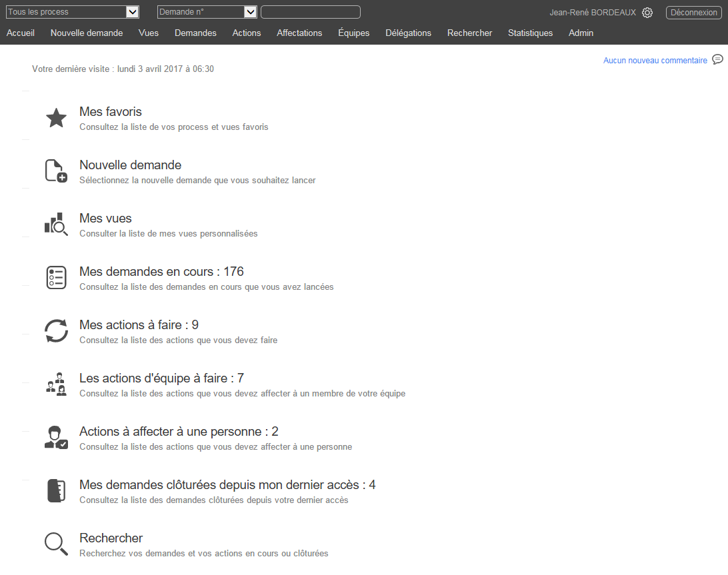Open settings gear next to Jean-René BORDEAUX
This screenshot has width=728, height=575.
click(647, 13)
